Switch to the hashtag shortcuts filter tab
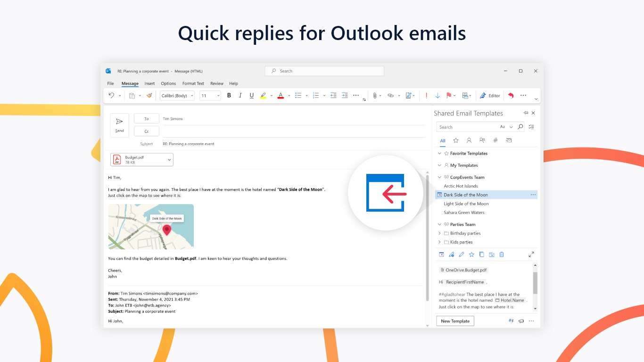The height and width of the screenshot is (362, 644). 495,140
